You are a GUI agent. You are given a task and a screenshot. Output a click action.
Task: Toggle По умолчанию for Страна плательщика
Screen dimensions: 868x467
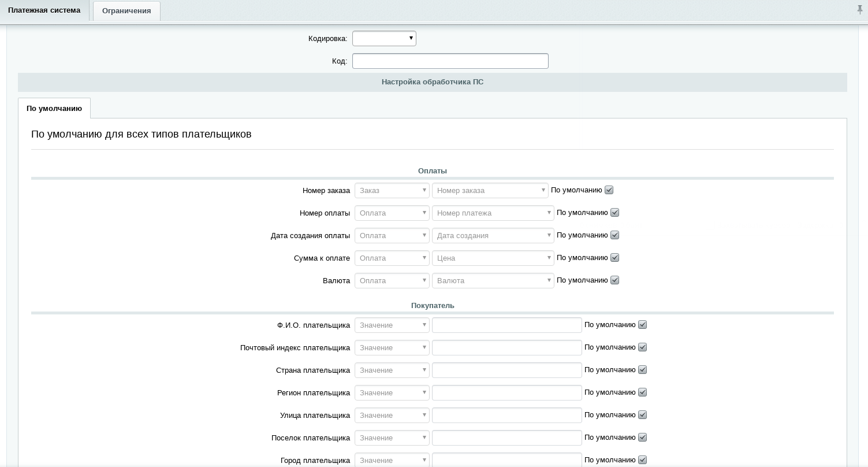coord(643,370)
